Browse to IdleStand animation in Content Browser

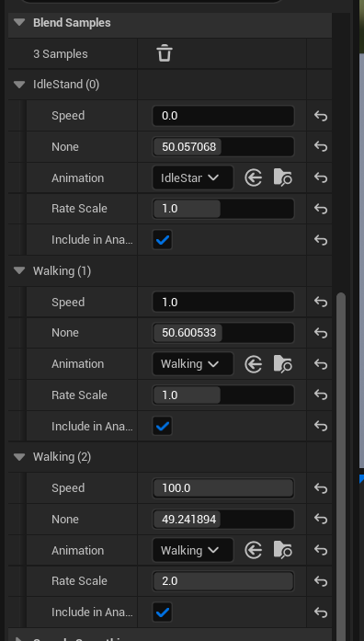(x=283, y=178)
